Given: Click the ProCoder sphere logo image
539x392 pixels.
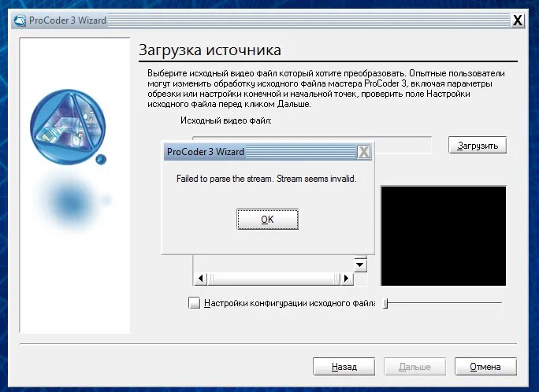Looking at the screenshot, I should click(x=68, y=128).
